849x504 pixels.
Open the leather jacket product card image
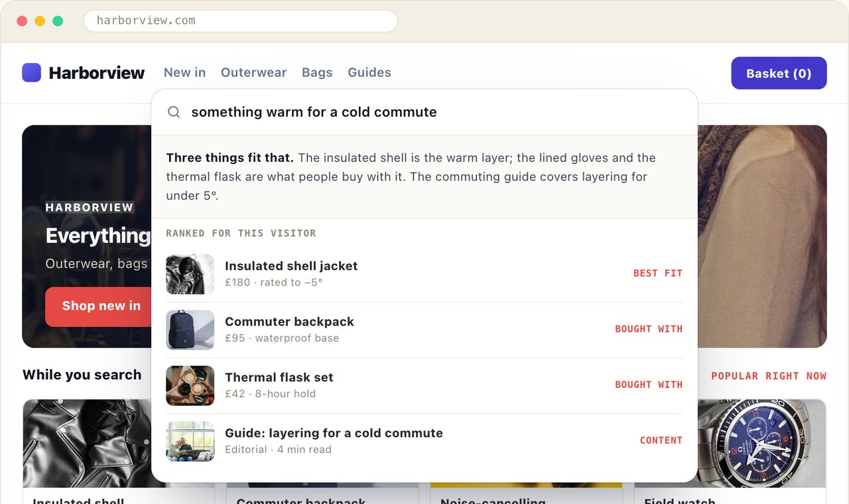[x=88, y=443]
